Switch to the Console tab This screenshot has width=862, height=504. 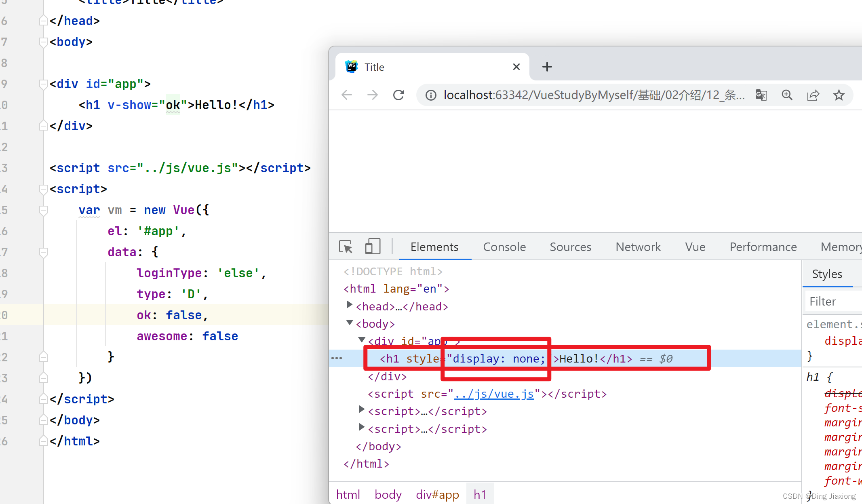[x=504, y=247]
